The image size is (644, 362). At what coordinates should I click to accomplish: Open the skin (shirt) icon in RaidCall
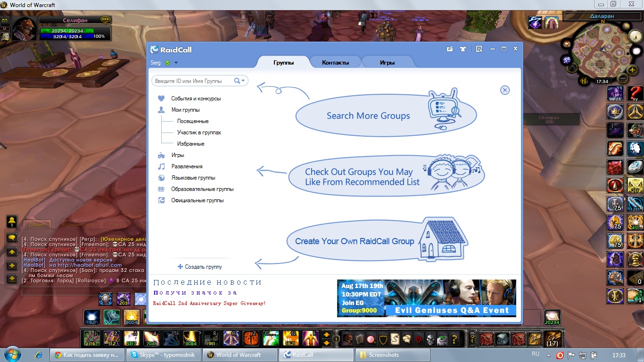click(x=462, y=49)
